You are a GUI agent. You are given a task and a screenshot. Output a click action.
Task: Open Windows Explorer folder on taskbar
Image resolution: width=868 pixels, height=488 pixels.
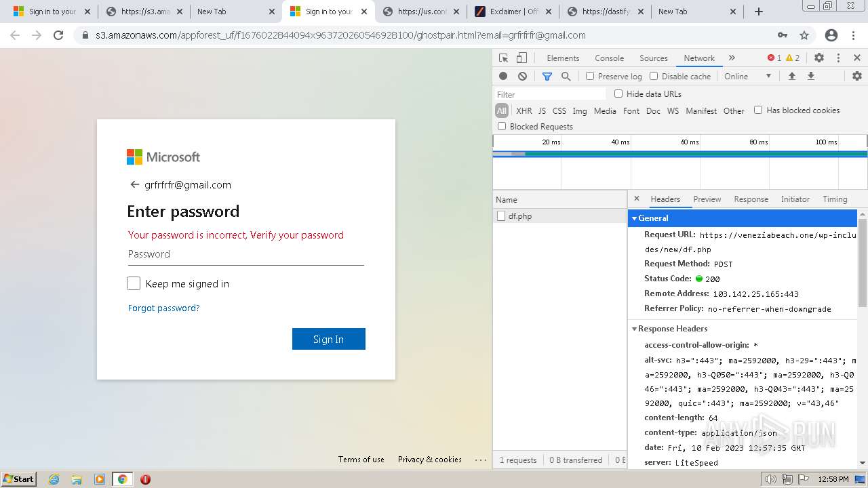77,479
